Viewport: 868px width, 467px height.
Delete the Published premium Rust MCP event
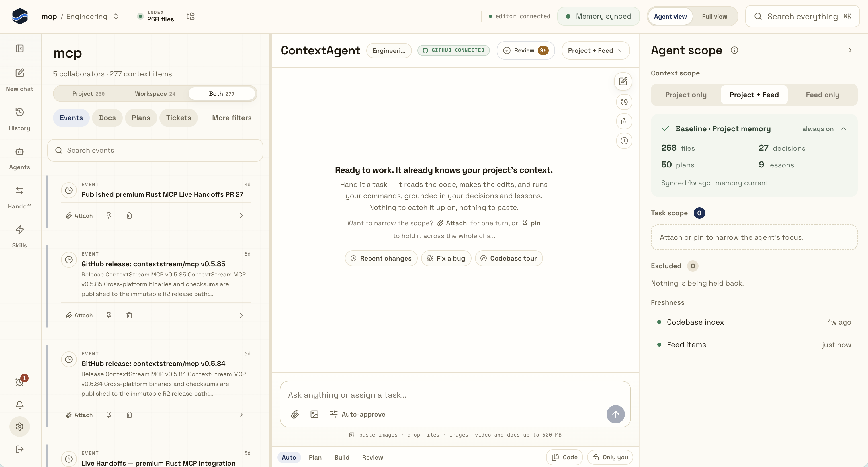tap(129, 215)
